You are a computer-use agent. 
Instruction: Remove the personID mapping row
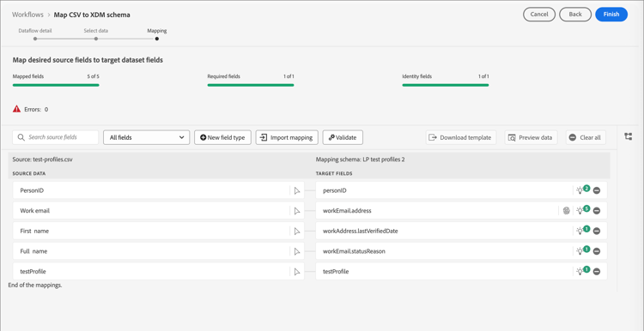(x=597, y=190)
